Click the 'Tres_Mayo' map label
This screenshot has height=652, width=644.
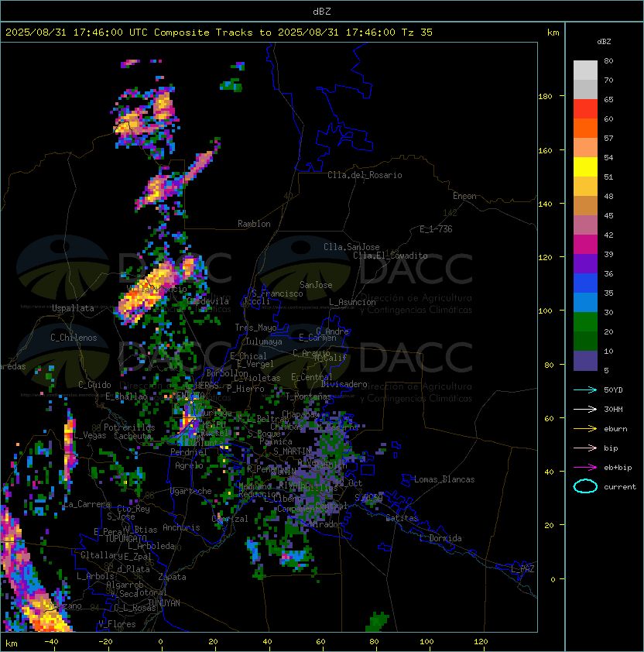(255, 328)
